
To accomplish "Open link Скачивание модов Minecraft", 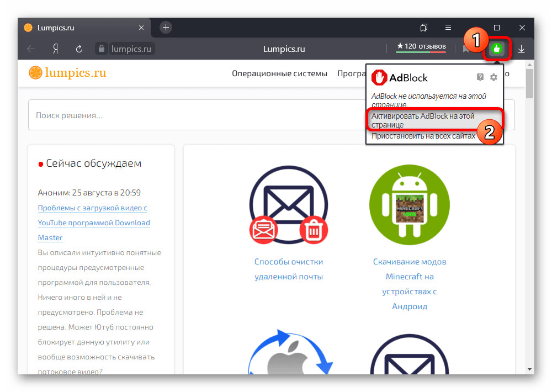I will click(x=410, y=284).
